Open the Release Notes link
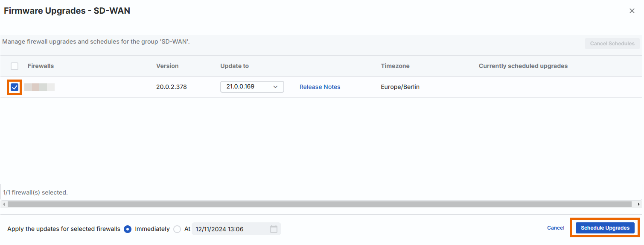Image resolution: width=644 pixels, height=245 pixels. [320, 87]
